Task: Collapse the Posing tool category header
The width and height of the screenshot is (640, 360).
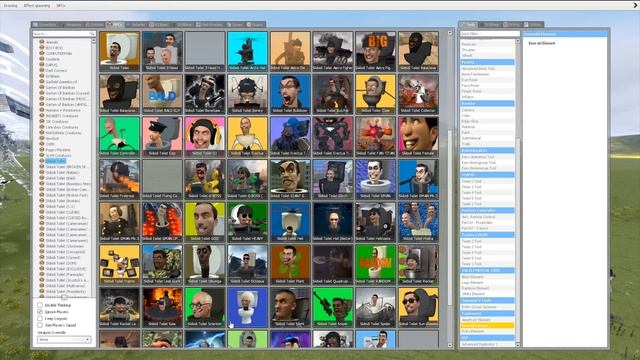Action: click(x=487, y=62)
